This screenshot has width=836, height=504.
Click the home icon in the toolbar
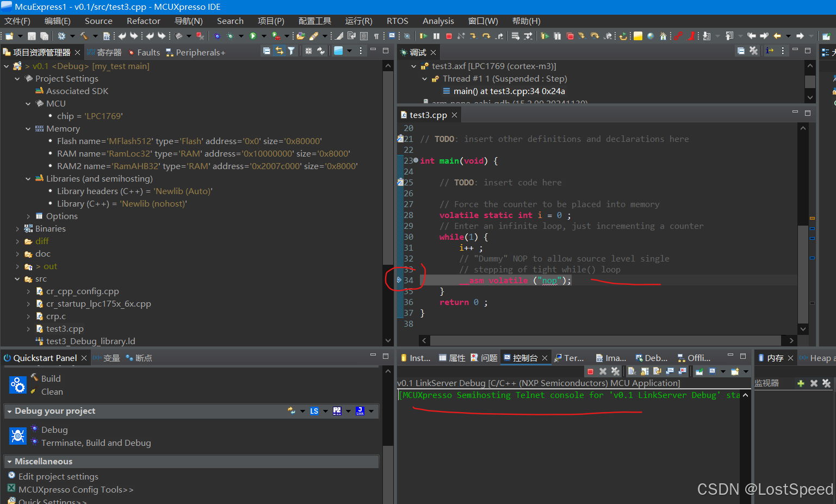663,36
